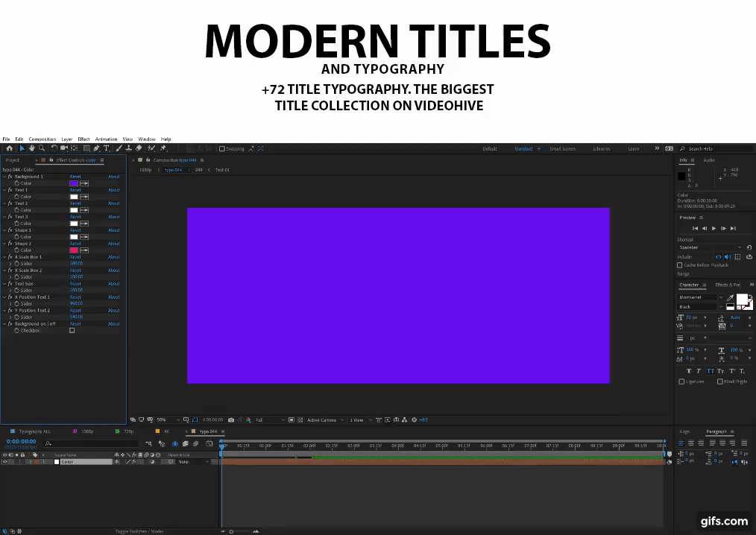
Task: Select the Libraries workspace
Action: click(x=601, y=149)
